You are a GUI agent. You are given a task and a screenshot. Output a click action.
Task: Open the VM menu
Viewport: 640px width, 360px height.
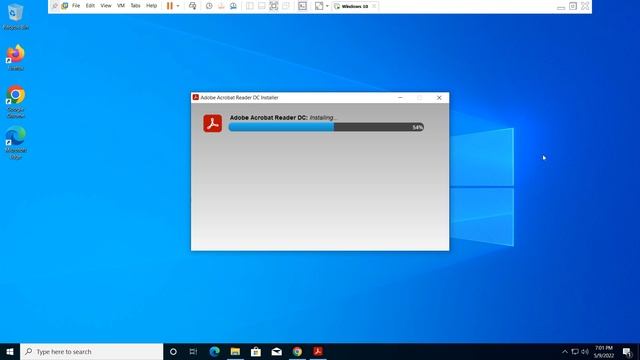pos(121,6)
